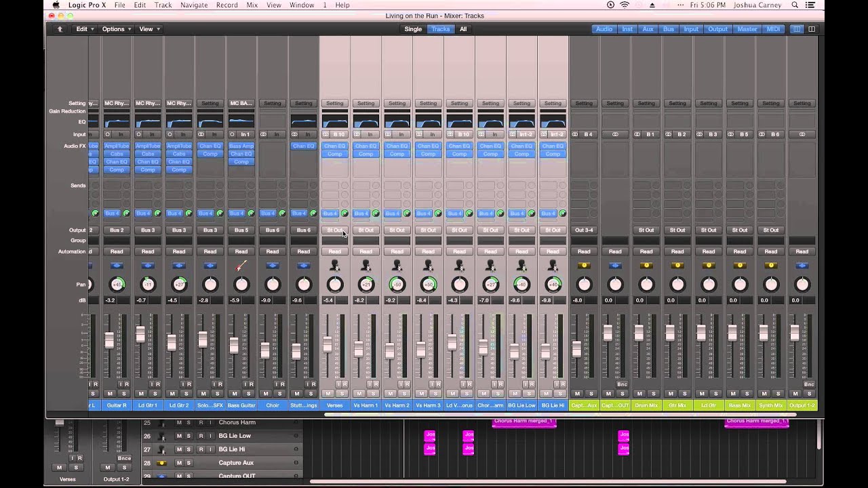Open the Apple menu
Image resolution: width=868 pixels, height=488 pixels.
[56, 5]
